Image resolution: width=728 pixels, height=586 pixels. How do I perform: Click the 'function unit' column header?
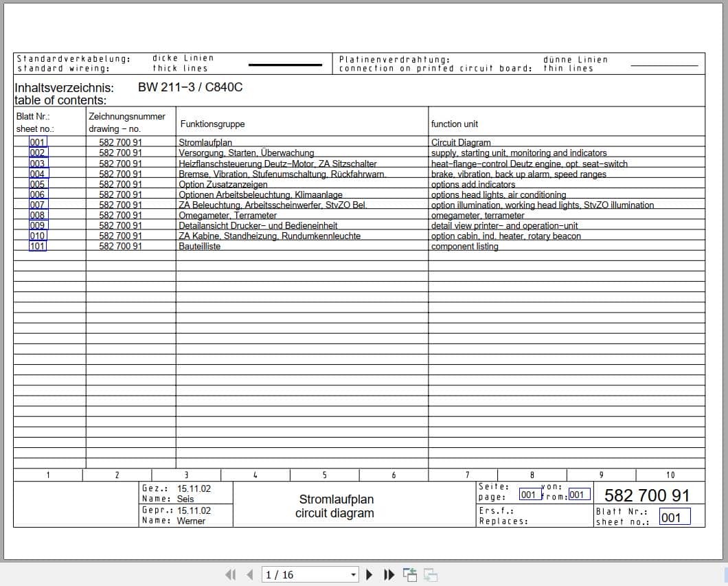455,124
